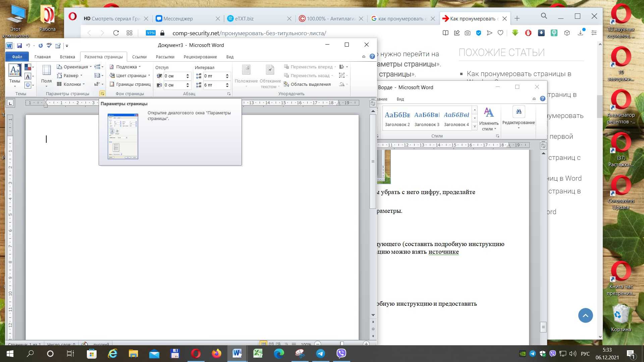This screenshot has width=644, height=362.
Task: Click the tab stop selector on the ruler
Action: coord(10,103)
